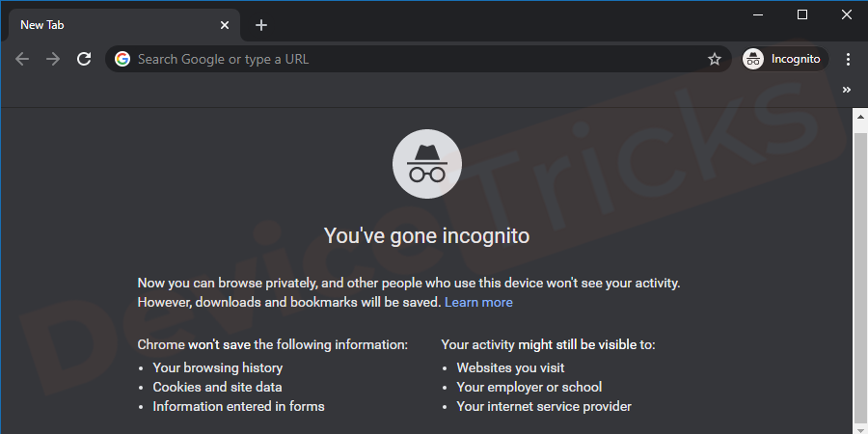
Task: Open Chrome's three-dot menu
Action: 848,59
